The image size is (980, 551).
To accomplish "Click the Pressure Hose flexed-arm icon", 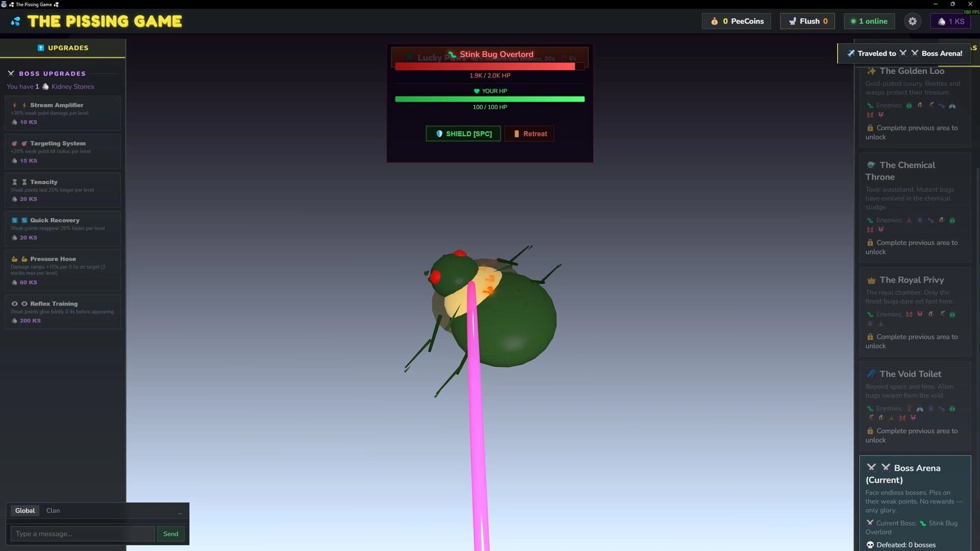I will pos(15,259).
